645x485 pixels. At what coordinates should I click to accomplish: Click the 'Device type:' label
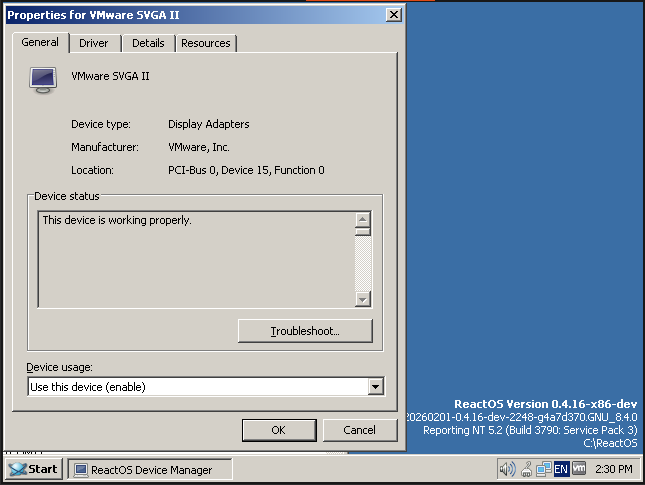point(101,124)
